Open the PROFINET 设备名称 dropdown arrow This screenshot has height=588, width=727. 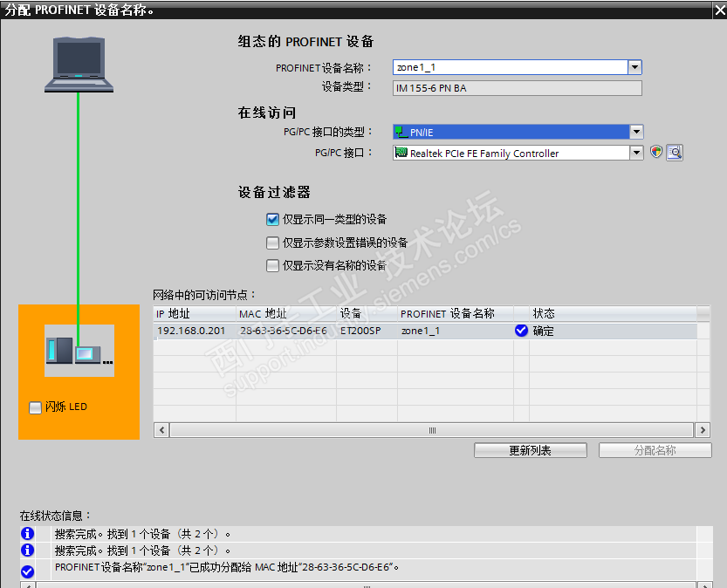click(634, 67)
